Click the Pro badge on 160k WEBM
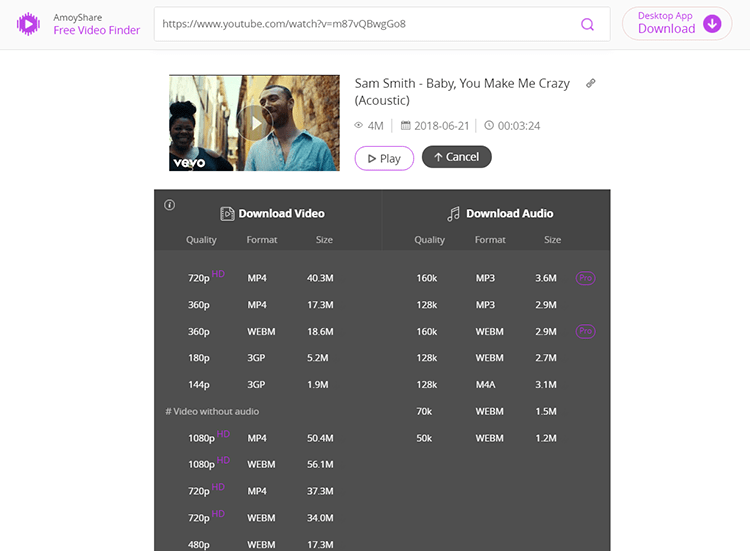Viewport: 750px width, 551px height. pyautogui.click(x=585, y=331)
